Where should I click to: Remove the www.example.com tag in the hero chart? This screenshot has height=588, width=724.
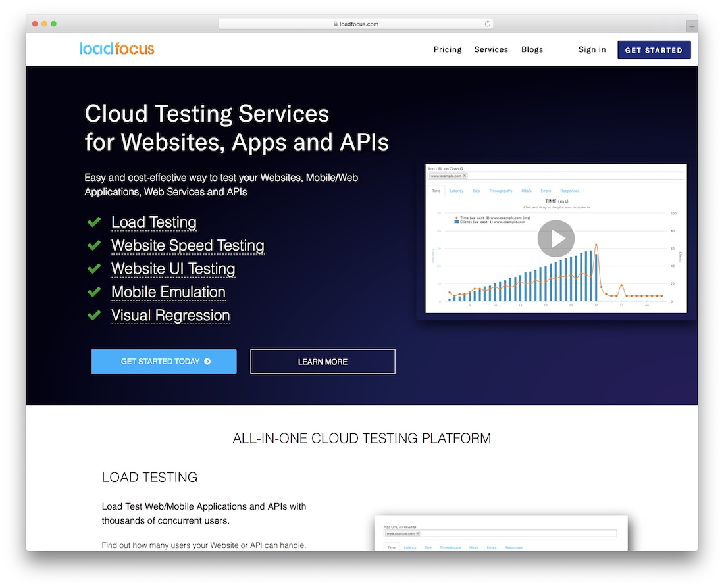tap(465, 176)
